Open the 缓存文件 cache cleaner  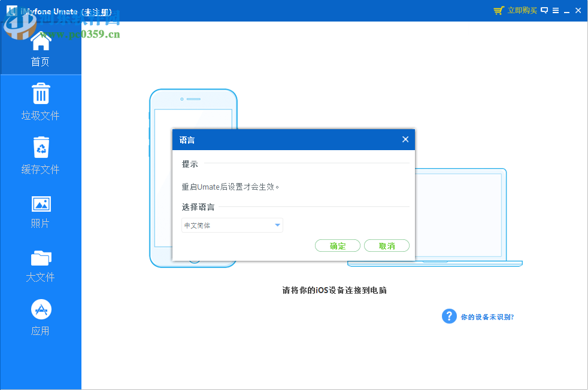[40, 156]
